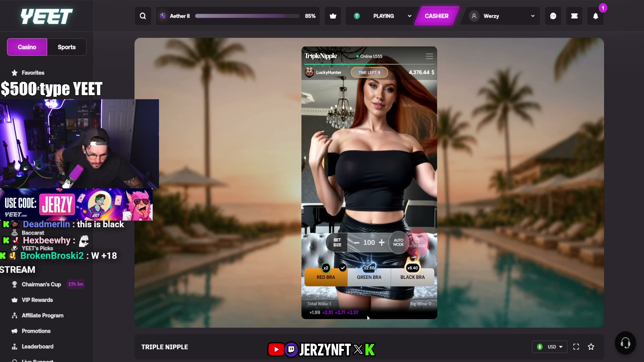Click the x2.51 history multiplier
Screen dimensions: 644x362
[x=328, y=312]
